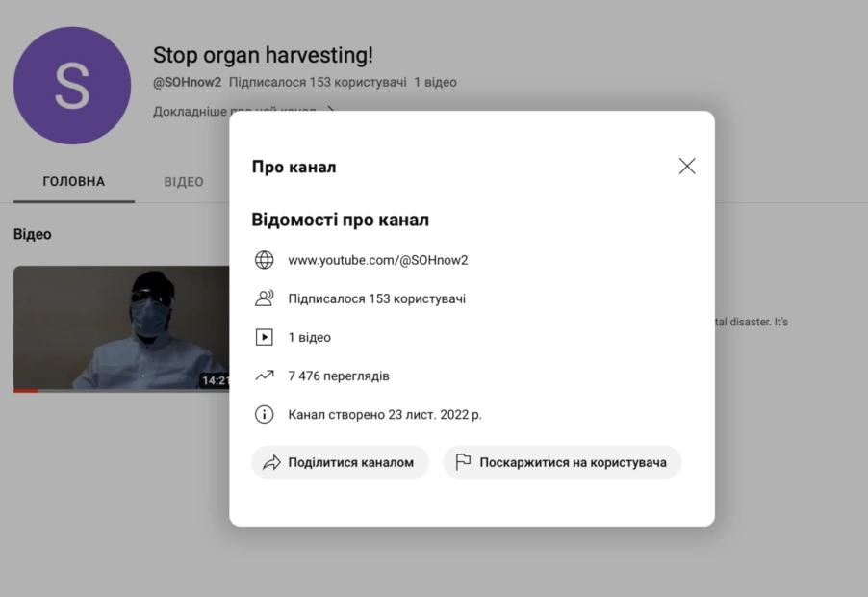Close the Про канал dialog
868x597 pixels.
(687, 167)
